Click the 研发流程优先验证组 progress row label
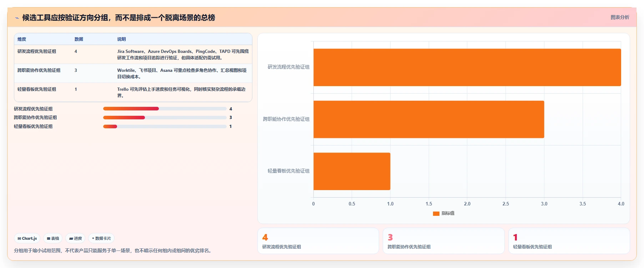 pyautogui.click(x=33, y=109)
